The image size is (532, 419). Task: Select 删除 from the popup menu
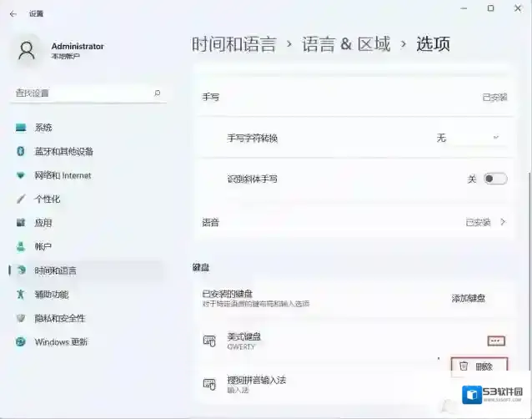click(479, 366)
